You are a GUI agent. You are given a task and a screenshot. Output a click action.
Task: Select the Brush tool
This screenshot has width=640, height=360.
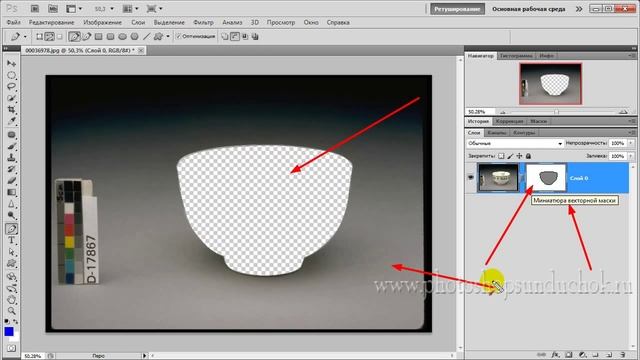[x=11, y=146]
